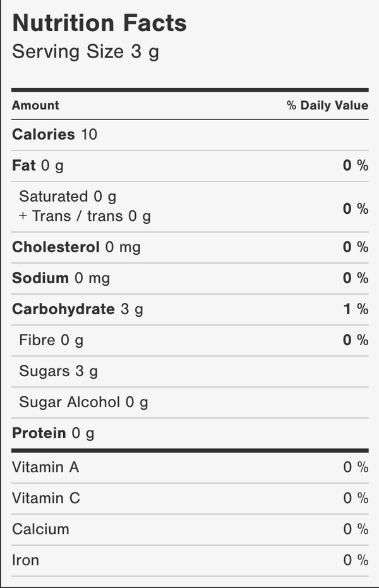The height and width of the screenshot is (588, 379).
Task: Click the Trans 0 g line
Action: [x=85, y=216]
